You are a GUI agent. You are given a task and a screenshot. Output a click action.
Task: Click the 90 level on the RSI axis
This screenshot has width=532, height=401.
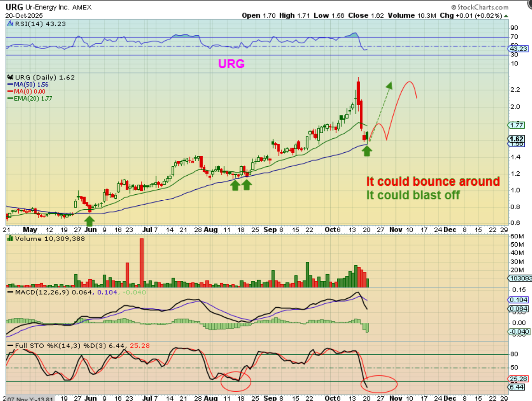514,28
